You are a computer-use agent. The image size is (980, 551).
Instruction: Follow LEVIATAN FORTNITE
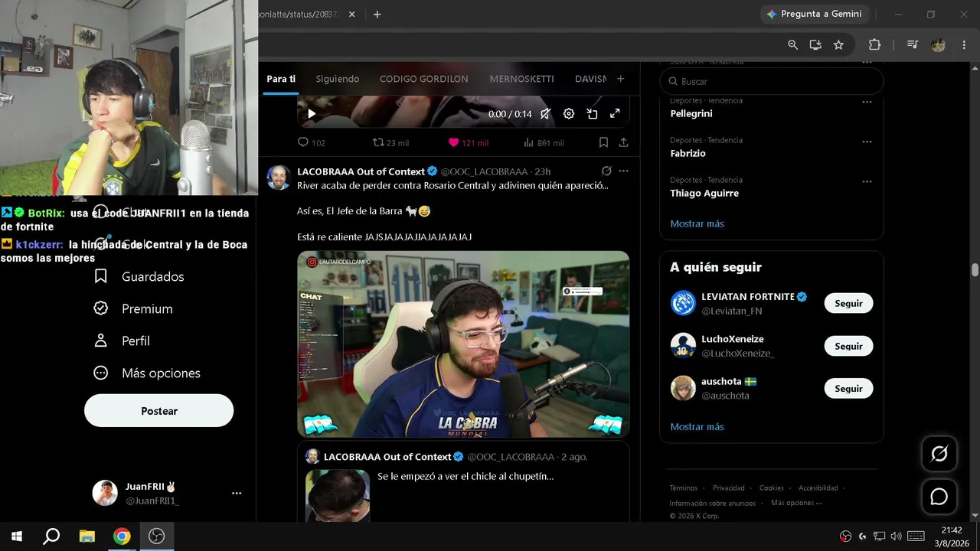pos(848,304)
